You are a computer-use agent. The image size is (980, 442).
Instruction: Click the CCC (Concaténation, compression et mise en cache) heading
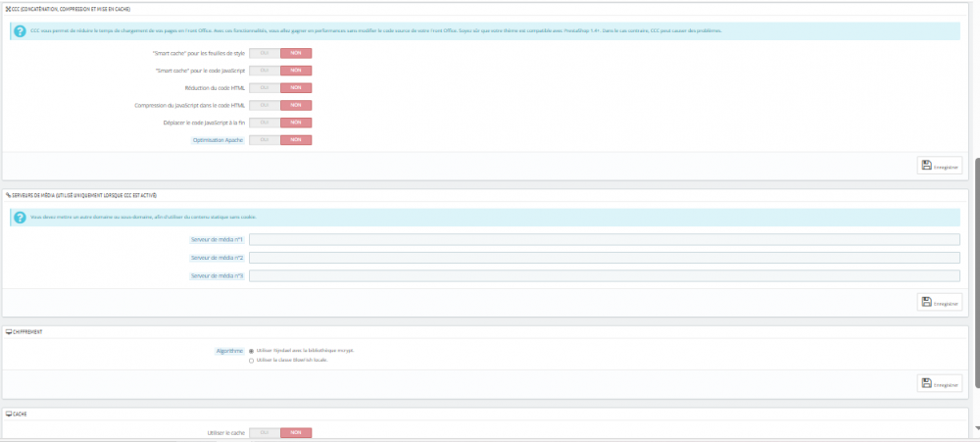[72, 9]
